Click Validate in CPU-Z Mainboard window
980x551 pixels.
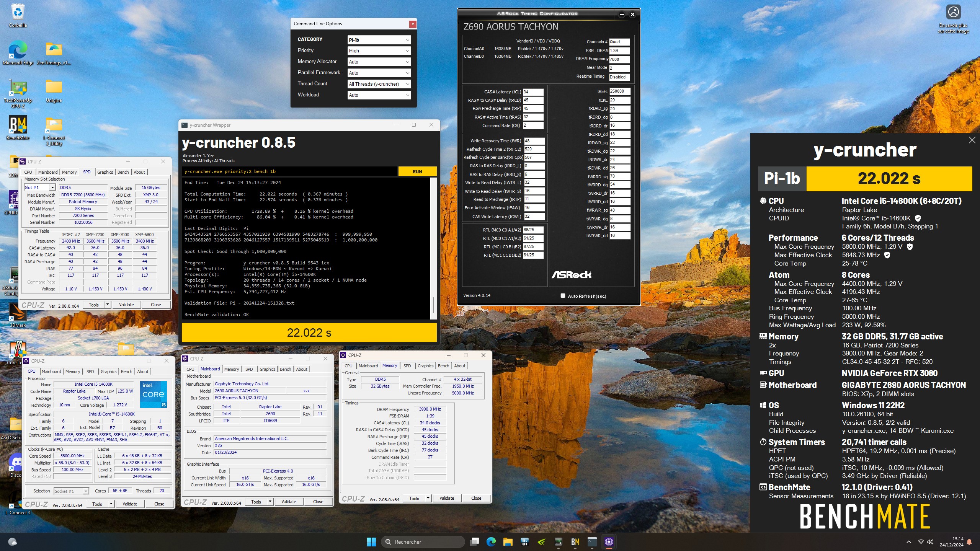(289, 502)
